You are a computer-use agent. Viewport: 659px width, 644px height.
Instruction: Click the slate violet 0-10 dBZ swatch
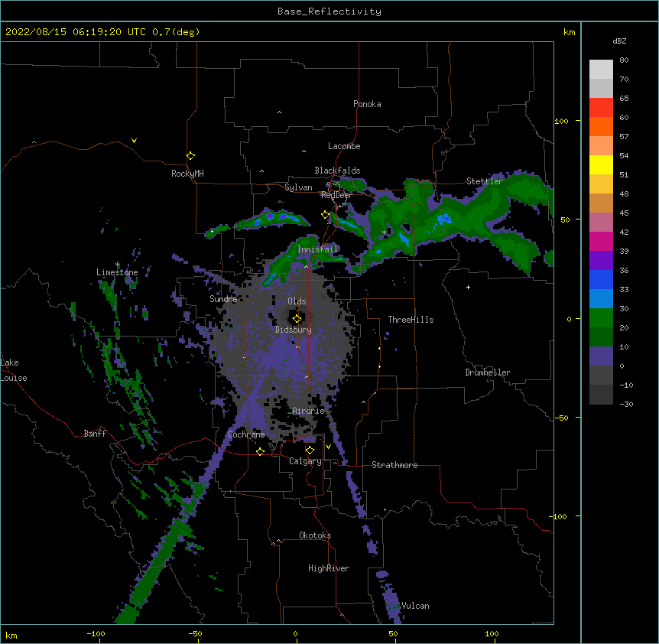pyautogui.click(x=601, y=356)
